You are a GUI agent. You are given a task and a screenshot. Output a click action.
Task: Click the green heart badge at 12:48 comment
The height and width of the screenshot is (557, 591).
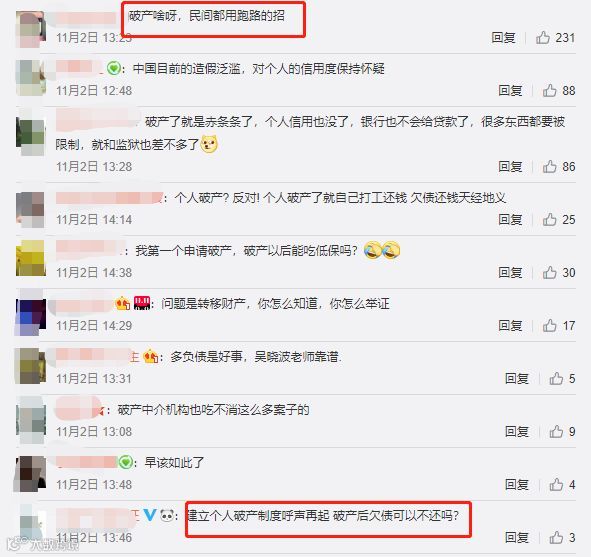click(113, 69)
